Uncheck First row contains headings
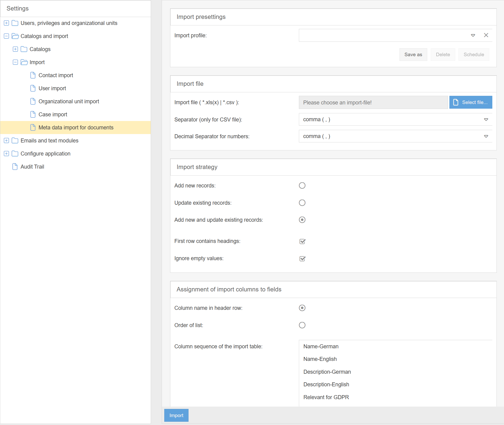This screenshot has height=425, width=504. tap(302, 241)
